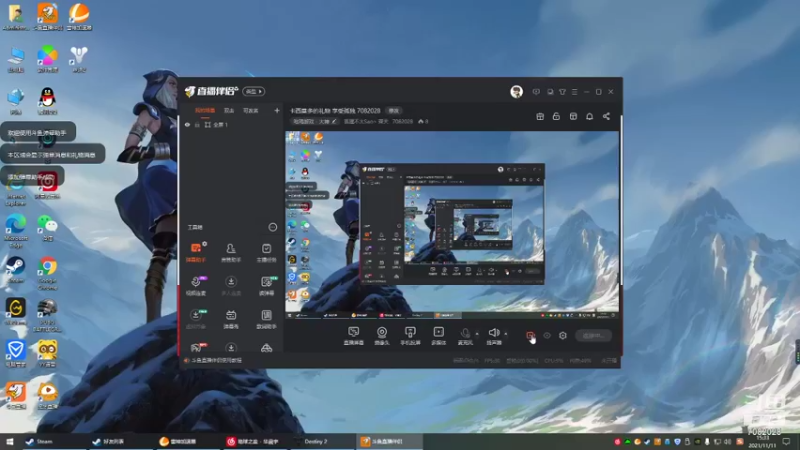Image resolution: width=800 pixels, height=450 pixels.
Task: Open Windows Start menu
Action: pyautogui.click(x=10, y=441)
